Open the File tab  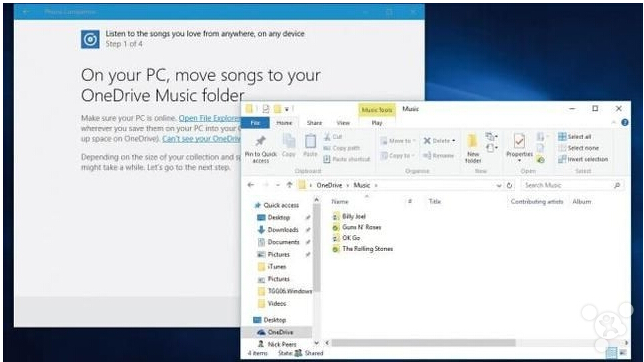click(255, 122)
